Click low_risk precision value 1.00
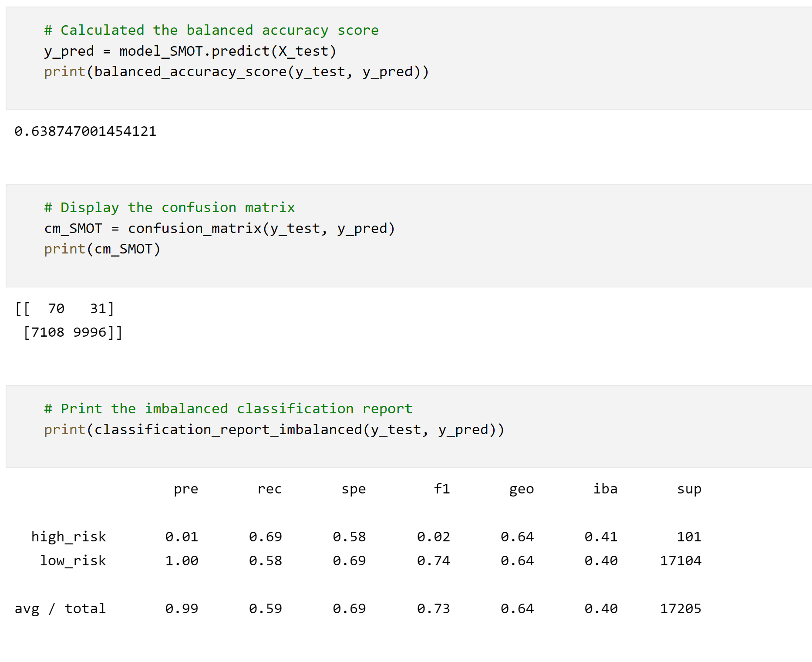This screenshot has width=812, height=662. (x=182, y=561)
